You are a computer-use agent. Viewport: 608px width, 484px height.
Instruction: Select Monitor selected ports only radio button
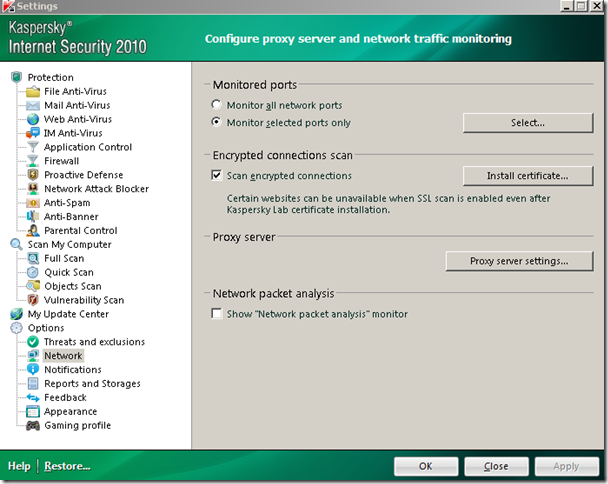pos(216,122)
